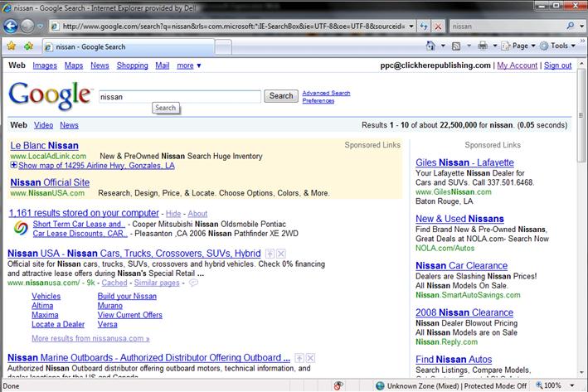Open Cached version of nissanusa.com
This screenshot has height=392, width=588.
click(x=114, y=283)
